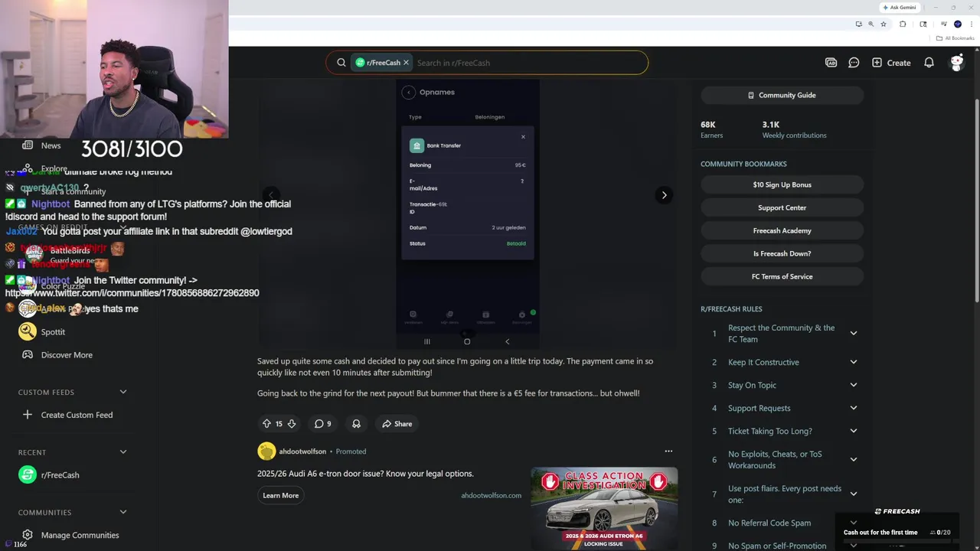Click Learn More on Audi ad
Image resolution: width=980 pixels, height=551 pixels.
click(x=281, y=495)
